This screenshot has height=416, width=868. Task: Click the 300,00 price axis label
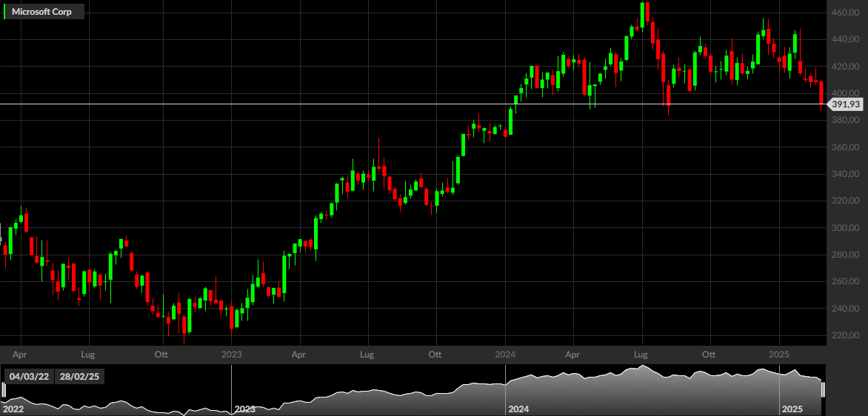(845, 228)
